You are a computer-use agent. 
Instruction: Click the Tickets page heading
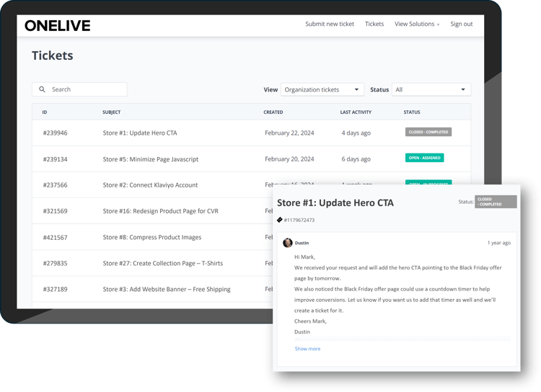53,55
